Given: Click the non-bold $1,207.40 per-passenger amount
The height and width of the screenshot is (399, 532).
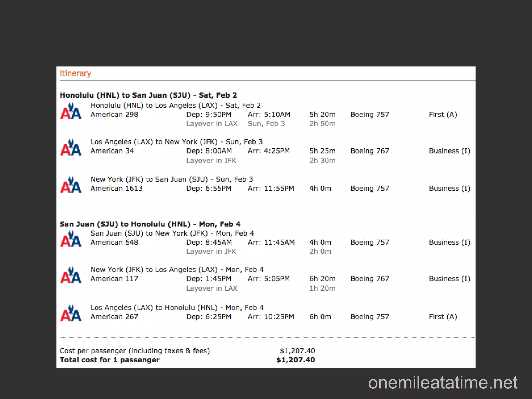Looking at the screenshot, I should 297,351.
